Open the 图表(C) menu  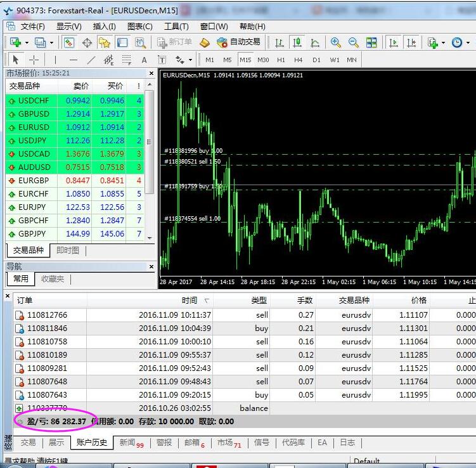tap(140, 27)
